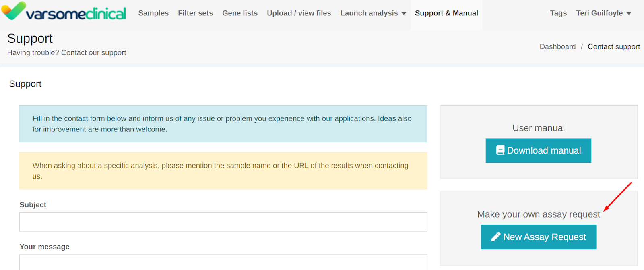Click the Launch analysis caret arrow

tap(404, 14)
